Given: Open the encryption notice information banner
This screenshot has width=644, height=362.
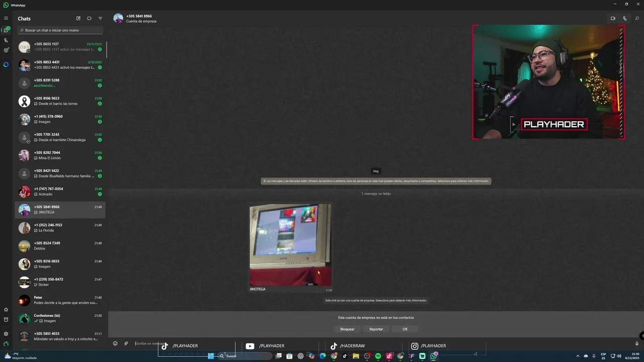Looking at the screenshot, I should [x=376, y=181].
